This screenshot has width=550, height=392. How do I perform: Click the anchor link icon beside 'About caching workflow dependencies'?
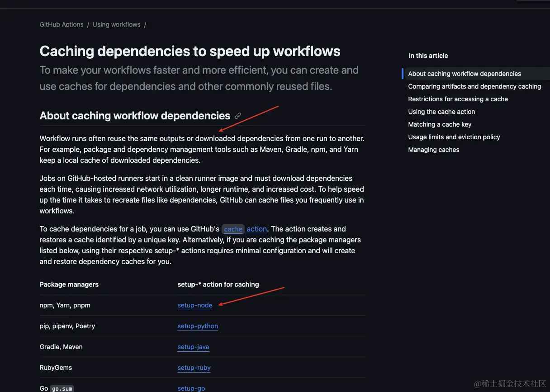click(x=238, y=116)
